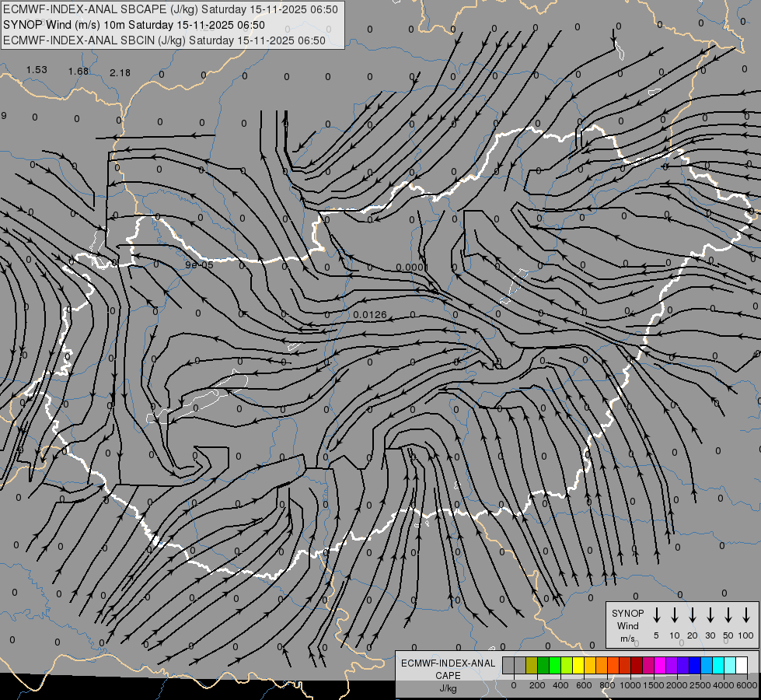
Task: Click the 2500 tick label in CAPE legend
Action: coord(700,685)
